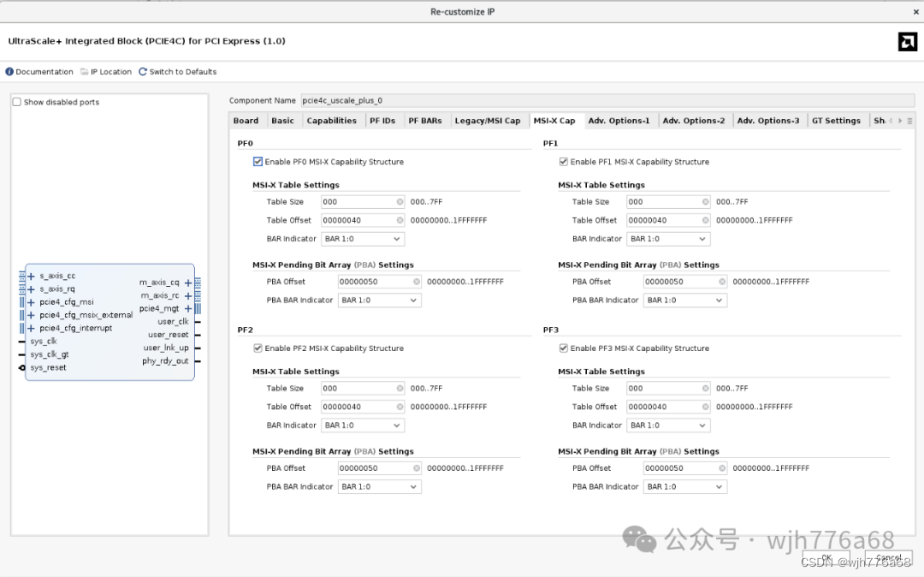Toggle Enable PF1 MSI-X Capability Structure
The height and width of the screenshot is (577, 924).
563,162
